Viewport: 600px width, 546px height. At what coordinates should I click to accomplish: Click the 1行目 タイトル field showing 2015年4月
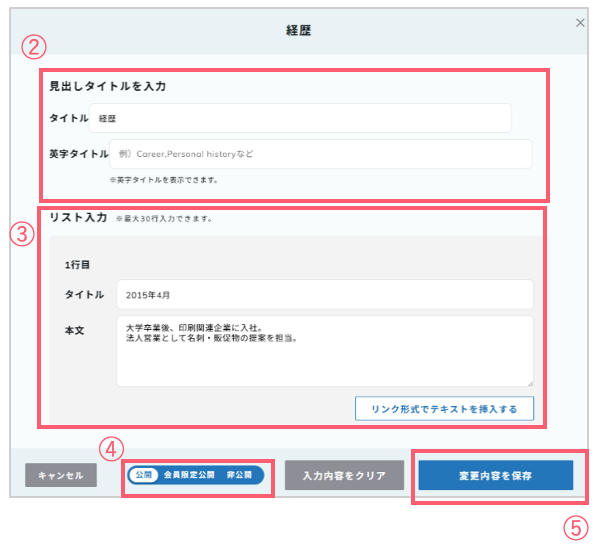pyautogui.click(x=325, y=295)
